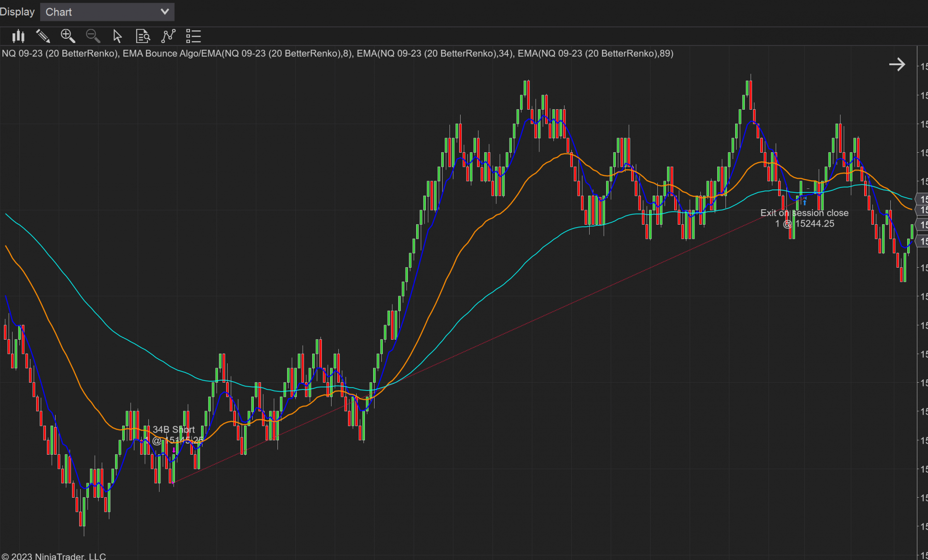Open the strategies line-graph icon

[x=168, y=36]
